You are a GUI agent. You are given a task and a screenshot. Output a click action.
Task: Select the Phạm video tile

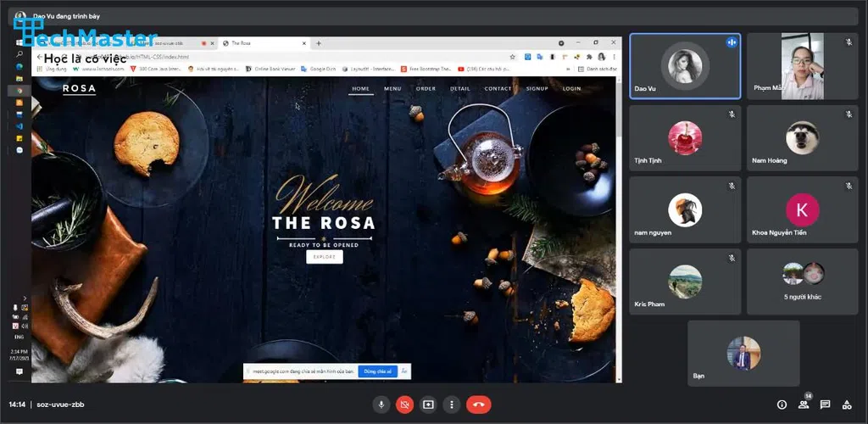pos(802,66)
